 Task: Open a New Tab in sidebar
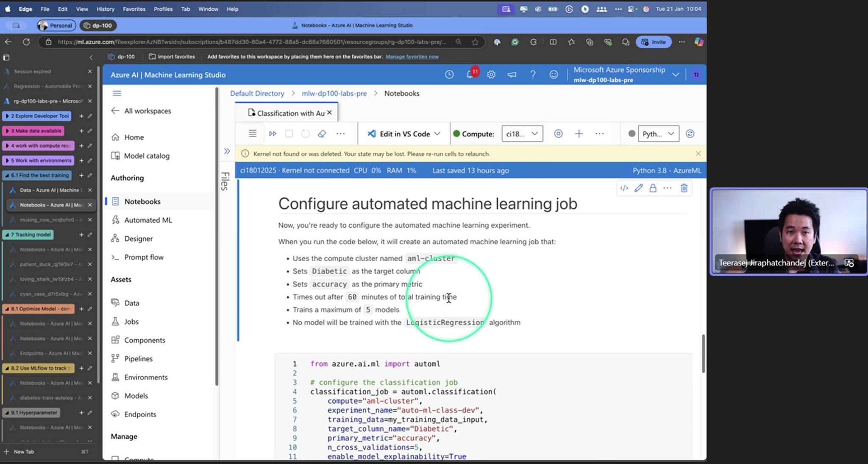[24, 452]
